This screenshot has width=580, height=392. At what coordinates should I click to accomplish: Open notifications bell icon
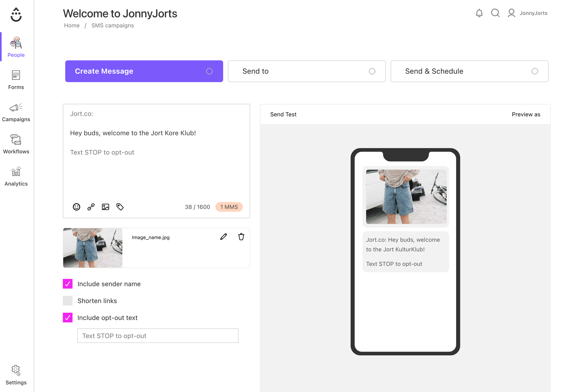479,13
